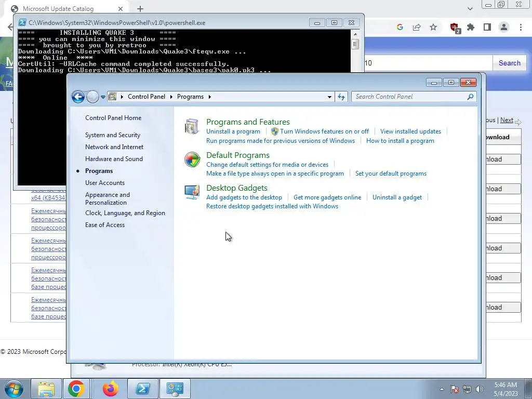The image size is (532, 399).
Task: Open Make a file type always open link
Action: [x=275, y=174]
